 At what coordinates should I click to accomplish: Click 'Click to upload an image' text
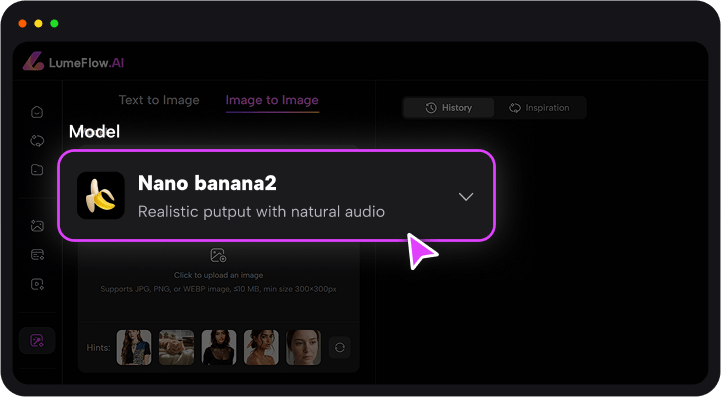[218, 275]
